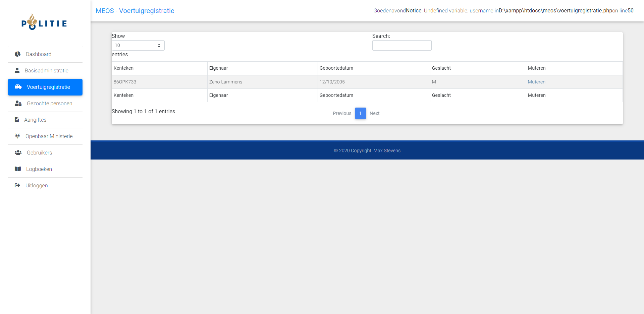This screenshot has height=314, width=644.
Task: Open the Gezochte personen menu item
Action: (49, 103)
